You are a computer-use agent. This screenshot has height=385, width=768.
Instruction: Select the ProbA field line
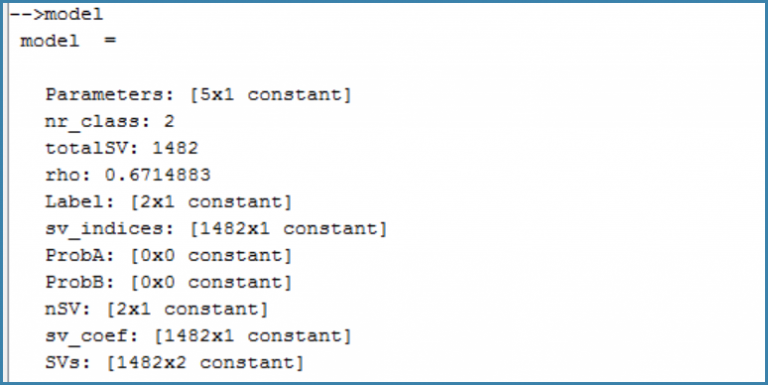168,256
